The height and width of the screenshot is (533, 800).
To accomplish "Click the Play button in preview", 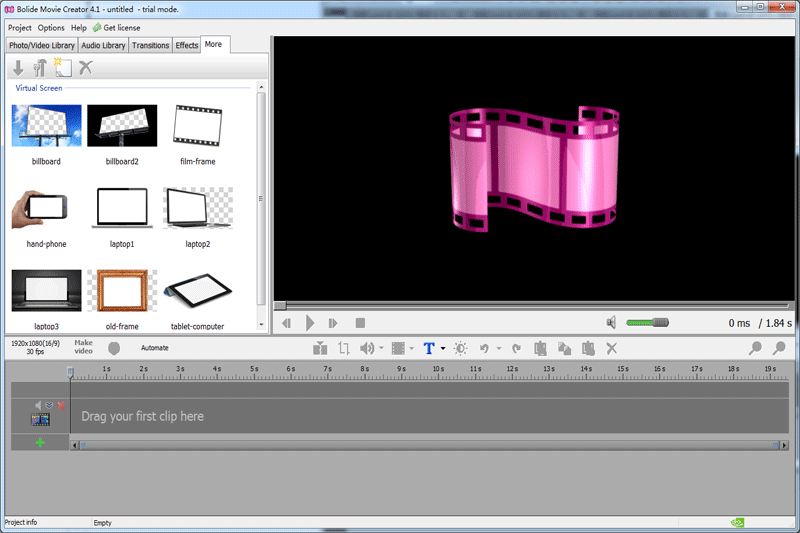I will (310, 323).
